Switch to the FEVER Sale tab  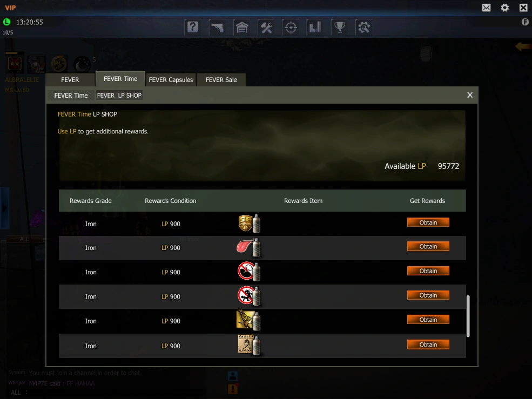tap(221, 80)
